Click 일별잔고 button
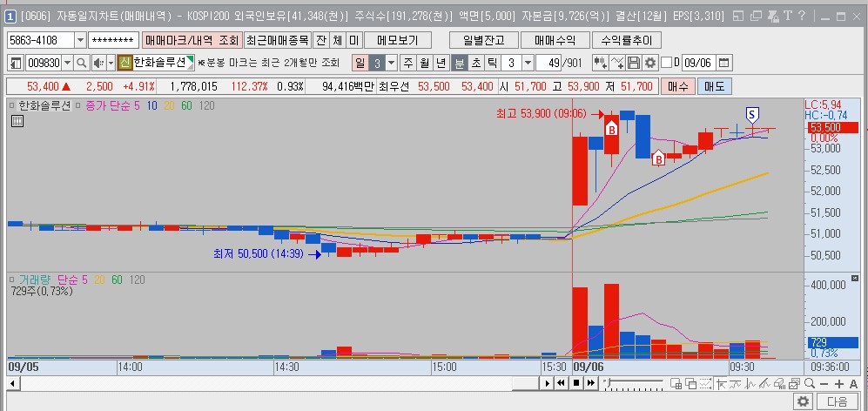The width and height of the screenshot is (868, 411). pyautogui.click(x=483, y=40)
